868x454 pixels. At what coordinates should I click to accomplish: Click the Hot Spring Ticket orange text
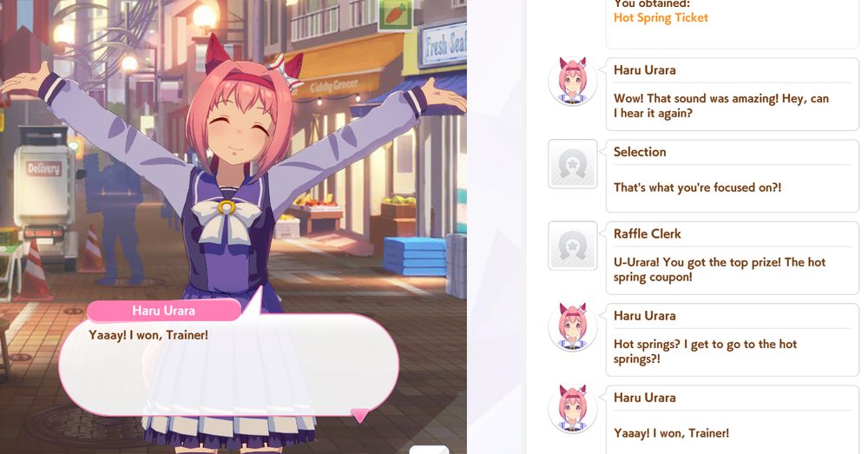tap(661, 17)
